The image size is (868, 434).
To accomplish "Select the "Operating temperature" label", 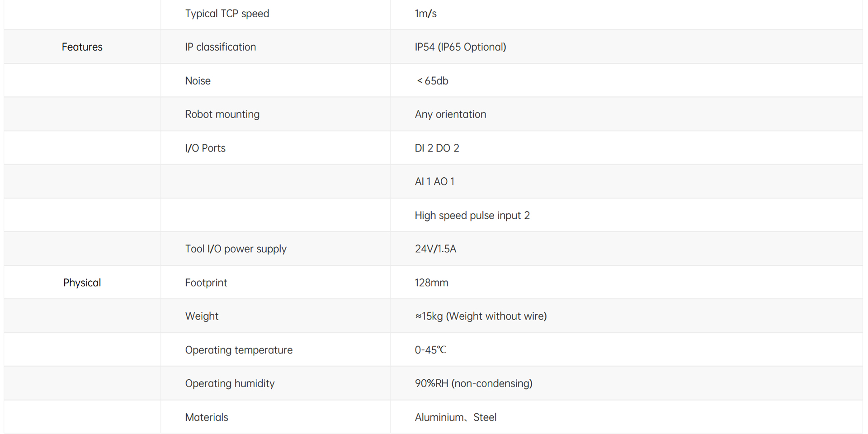I will 239,350.
